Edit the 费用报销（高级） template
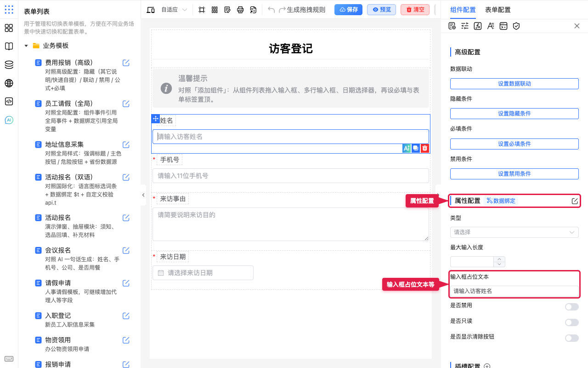 (x=126, y=63)
